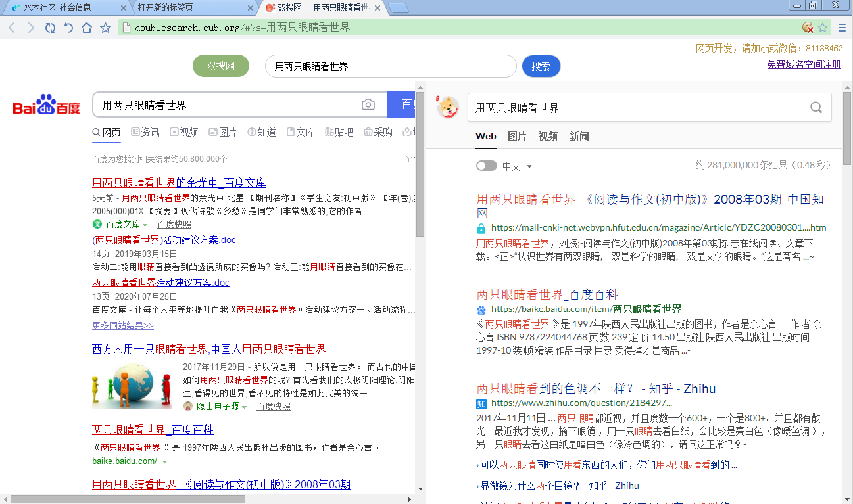853x504 pixels.
Task: Select the Baidu 资讯 tab
Action: (x=145, y=132)
